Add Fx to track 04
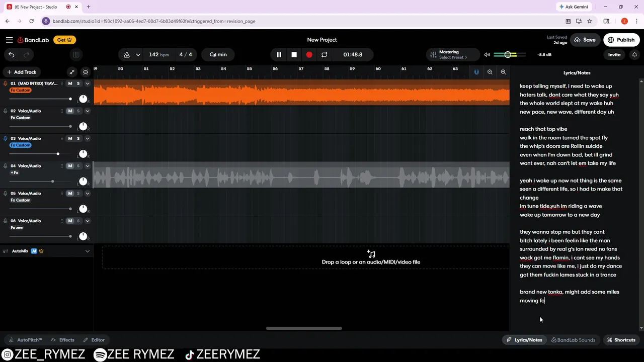The width and height of the screenshot is (644, 362). 15,173
